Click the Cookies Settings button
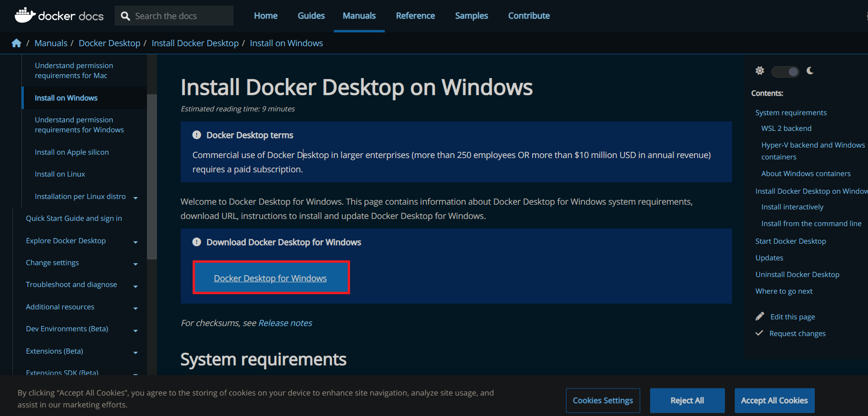 pyautogui.click(x=603, y=400)
